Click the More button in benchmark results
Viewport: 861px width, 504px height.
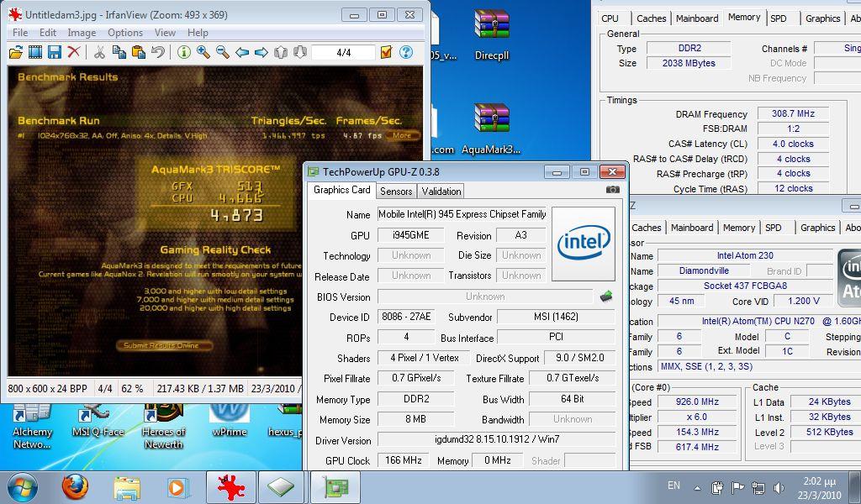coord(402,135)
